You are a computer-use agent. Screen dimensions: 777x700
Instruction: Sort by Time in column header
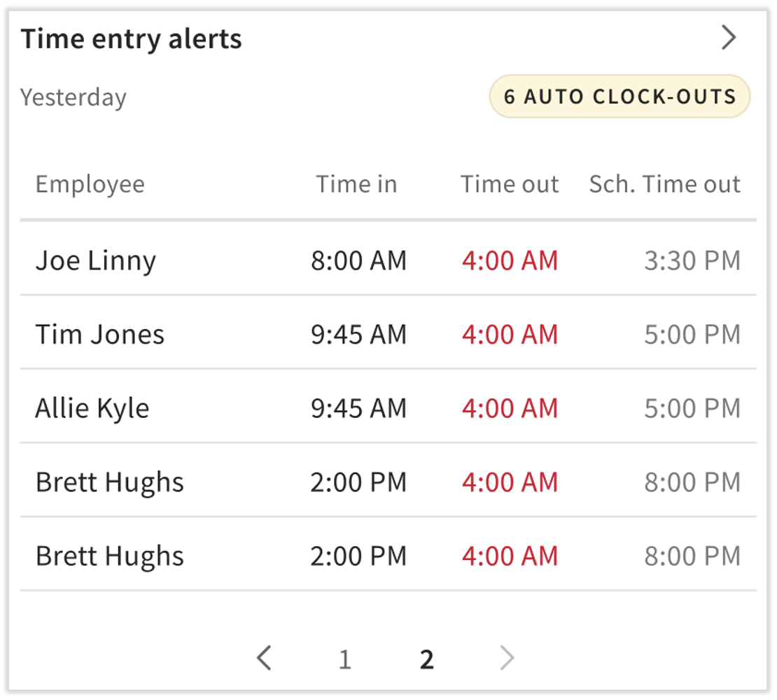[x=356, y=184]
